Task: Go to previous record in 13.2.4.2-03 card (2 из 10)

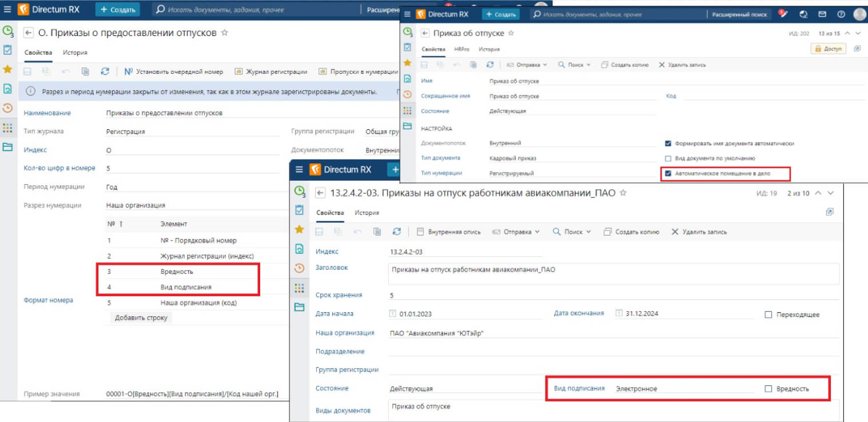Action: 818,193
